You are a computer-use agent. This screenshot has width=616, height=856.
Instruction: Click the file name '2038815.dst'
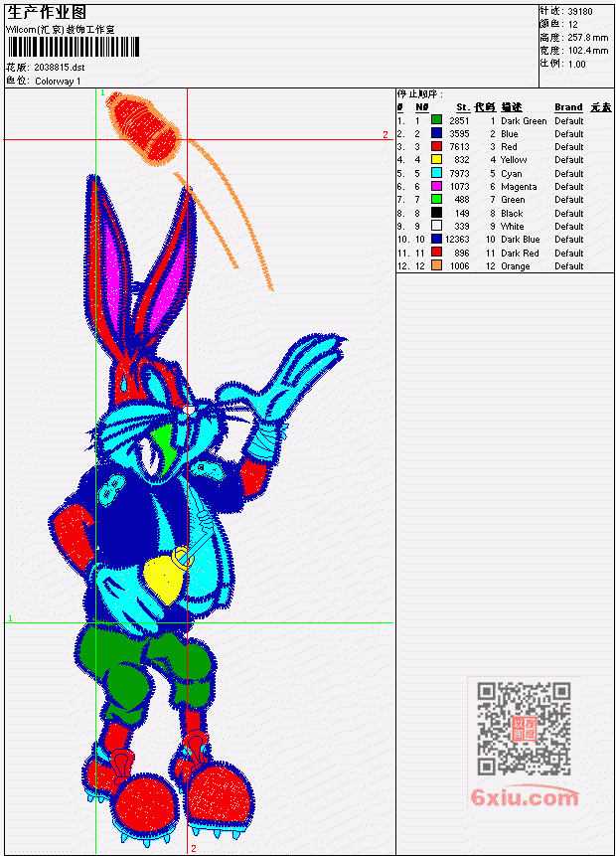[60, 68]
